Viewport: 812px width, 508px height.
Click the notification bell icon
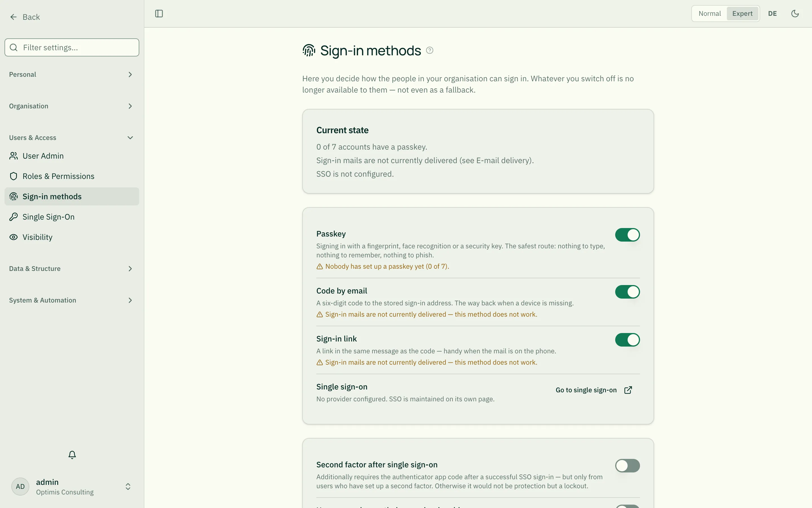(x=72, y=455)
